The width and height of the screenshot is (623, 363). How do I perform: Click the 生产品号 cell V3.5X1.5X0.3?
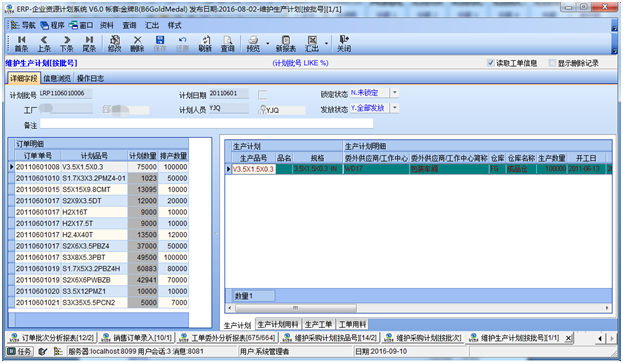[x=253, y=169]
